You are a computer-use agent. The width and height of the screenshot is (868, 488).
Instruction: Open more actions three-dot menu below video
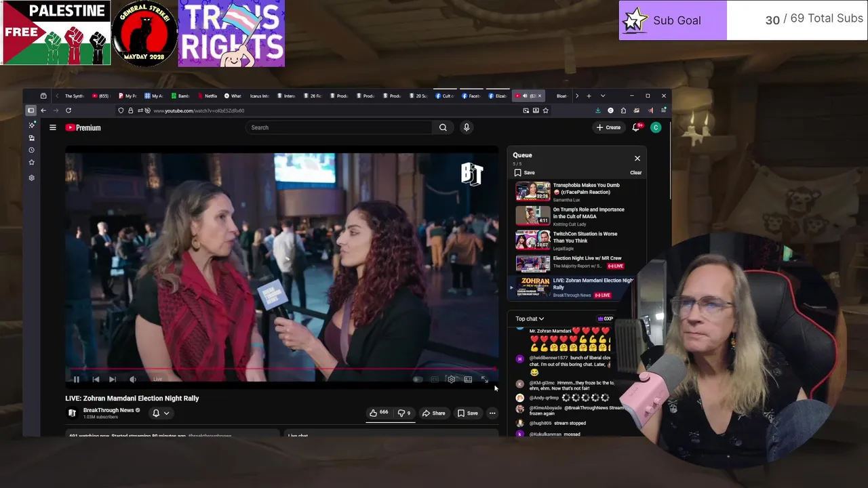[x=492, y=413]
